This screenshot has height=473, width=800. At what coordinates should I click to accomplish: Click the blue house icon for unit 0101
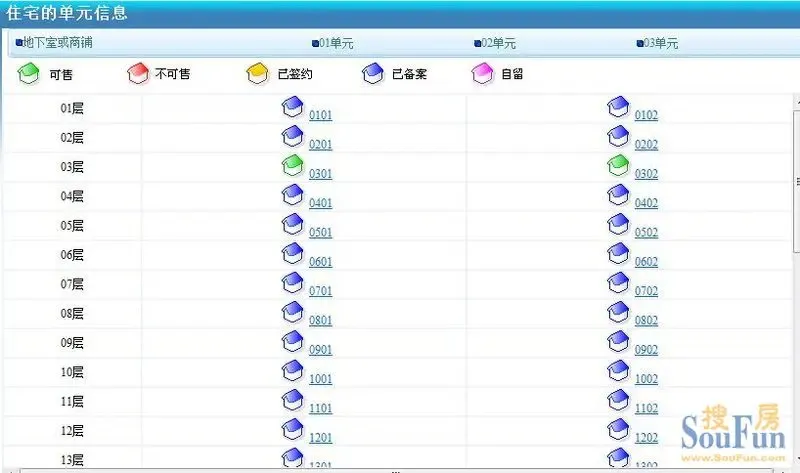point(293,107)
